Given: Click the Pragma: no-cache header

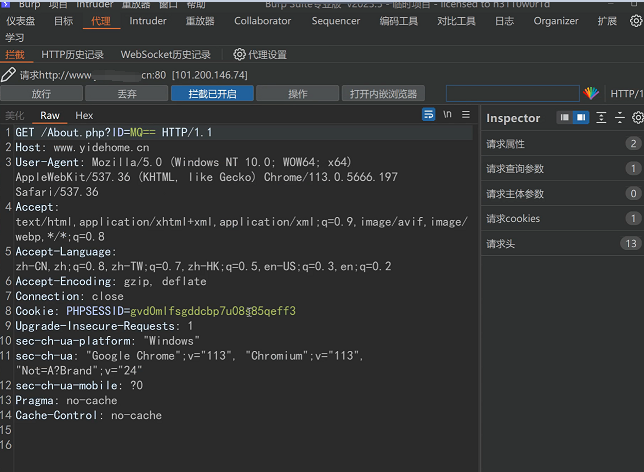Looking at the screenshot, I should (66, 400).
